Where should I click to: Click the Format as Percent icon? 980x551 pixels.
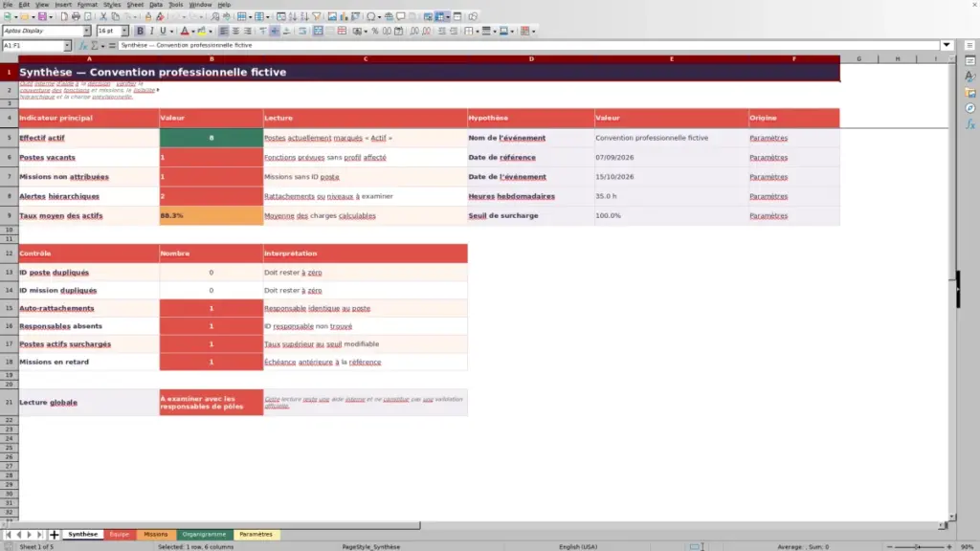(x=375, y=32)
